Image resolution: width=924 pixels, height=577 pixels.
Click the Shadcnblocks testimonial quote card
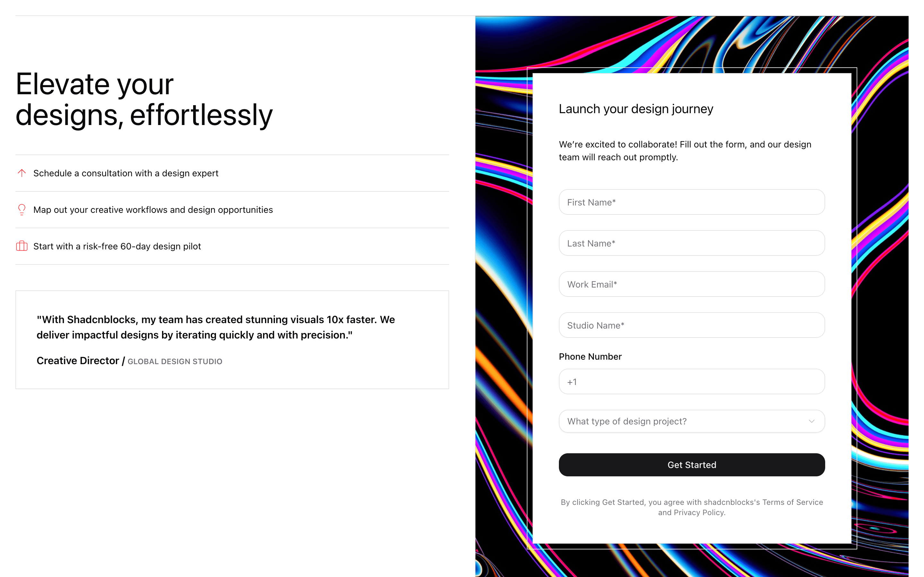(232, 340)
